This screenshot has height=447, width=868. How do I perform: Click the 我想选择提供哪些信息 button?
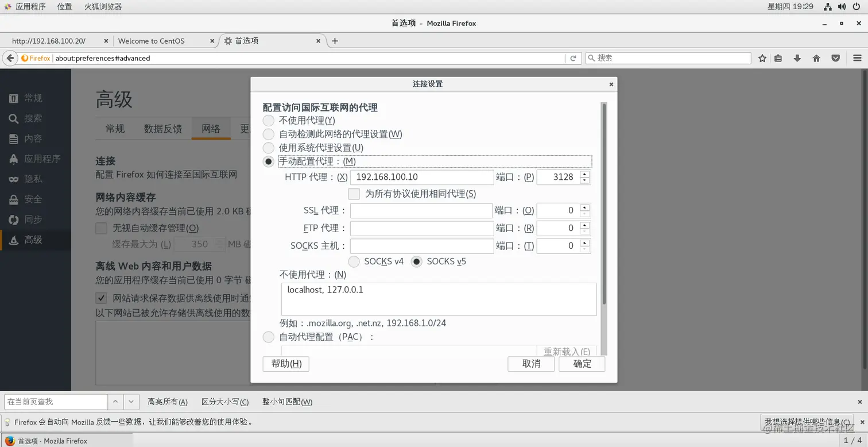coord(807,422)
